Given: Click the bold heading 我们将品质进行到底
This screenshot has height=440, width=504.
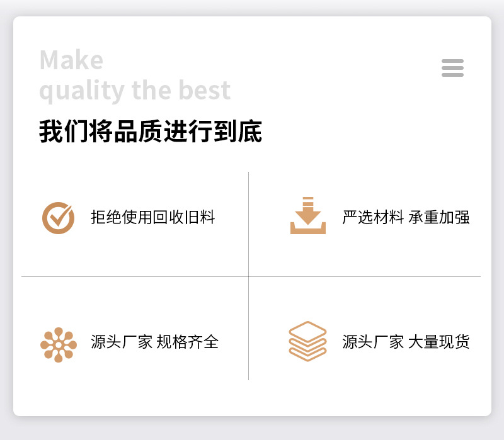Looking at the screenshot, I should 151,131.
